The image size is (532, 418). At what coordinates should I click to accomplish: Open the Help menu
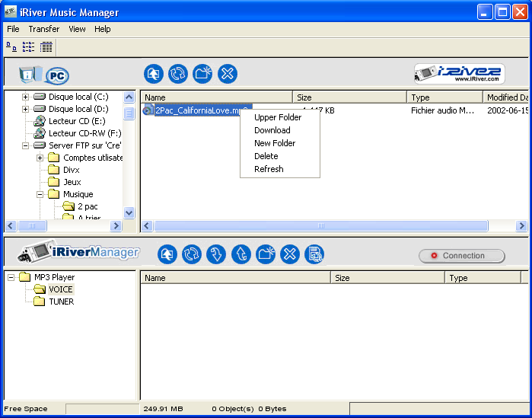[x=103, y=29]
